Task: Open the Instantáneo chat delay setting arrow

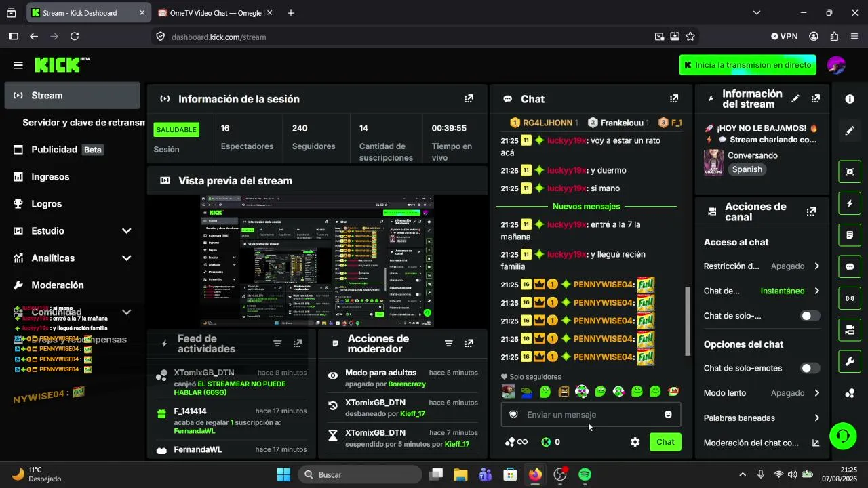Action: pyautogui.click(x=816, y=291)
